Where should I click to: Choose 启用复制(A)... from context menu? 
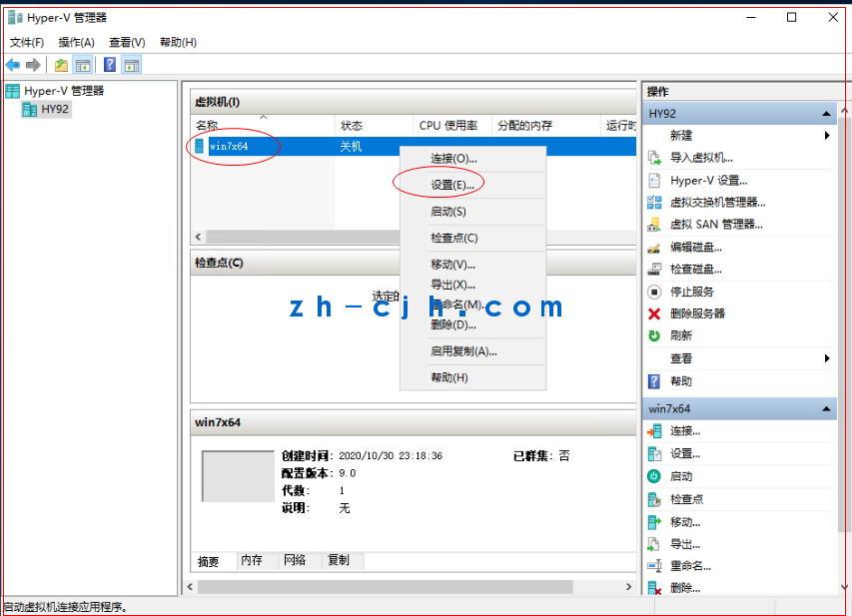point(472,351)
